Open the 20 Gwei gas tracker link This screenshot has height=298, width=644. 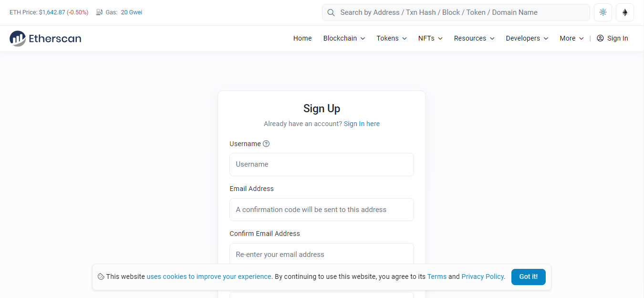[131, 12]
